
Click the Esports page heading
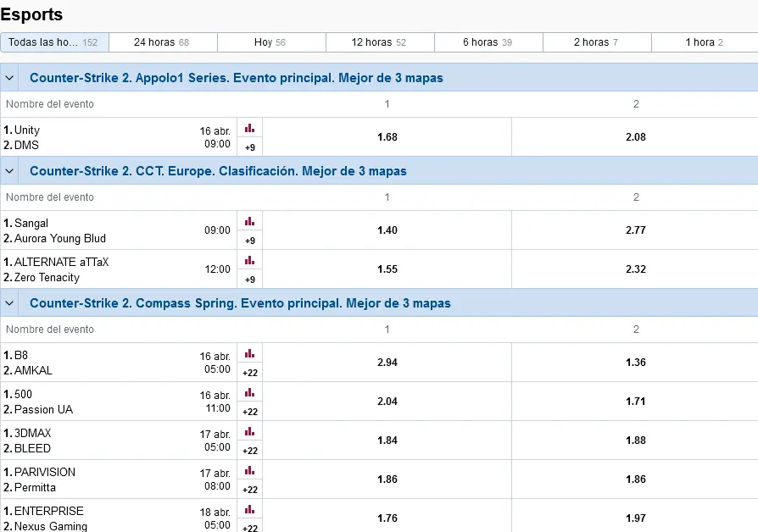pos(31,14)
